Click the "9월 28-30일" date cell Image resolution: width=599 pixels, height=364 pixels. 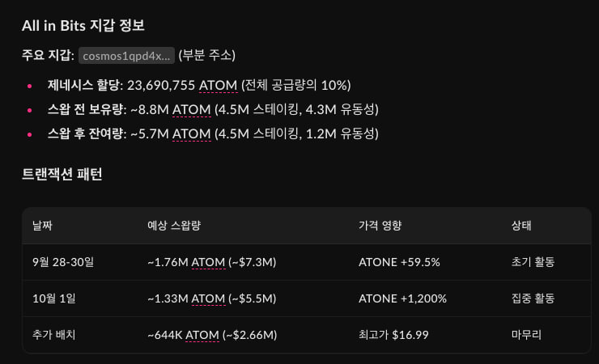click(63, 262)
